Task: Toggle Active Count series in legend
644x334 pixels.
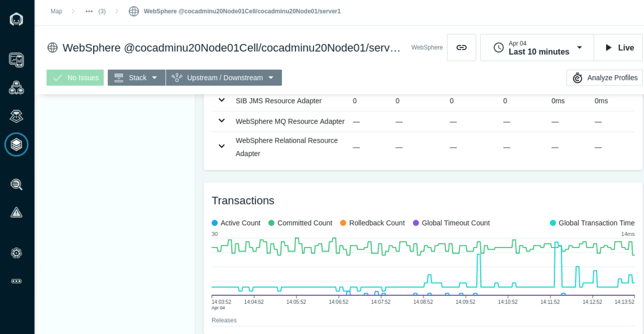Action: [236, 223]
